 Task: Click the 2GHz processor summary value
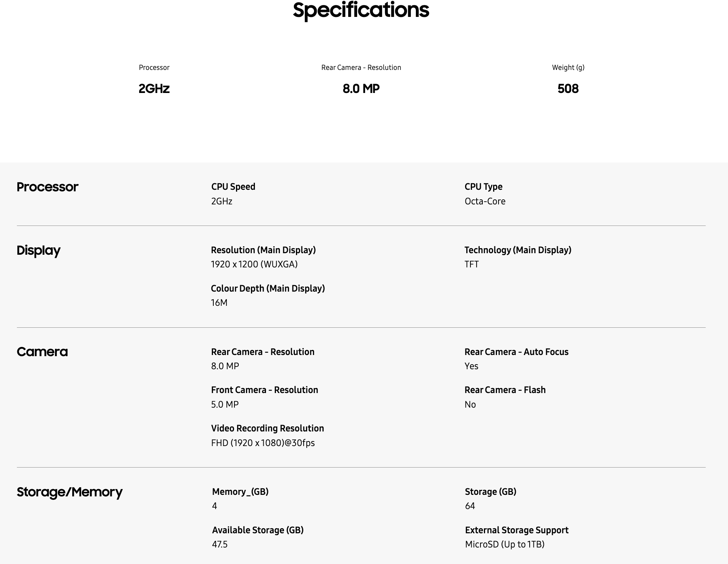(x=154, y=89)
